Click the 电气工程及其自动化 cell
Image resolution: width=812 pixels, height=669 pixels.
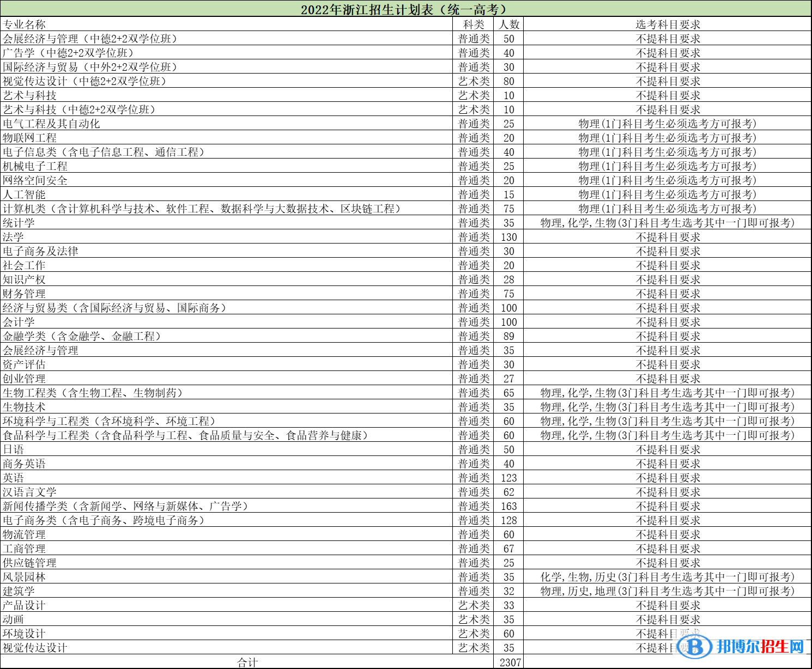[227, 123]
